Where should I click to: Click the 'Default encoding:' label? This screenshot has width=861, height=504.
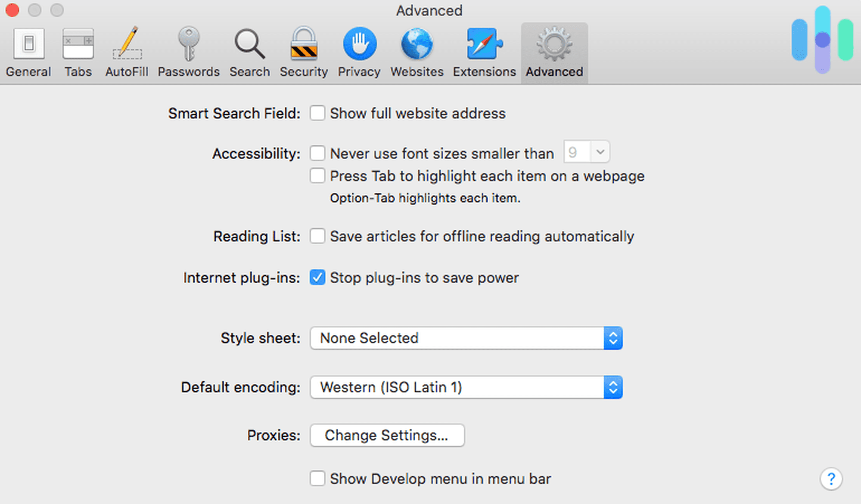[x=241, y=387]
